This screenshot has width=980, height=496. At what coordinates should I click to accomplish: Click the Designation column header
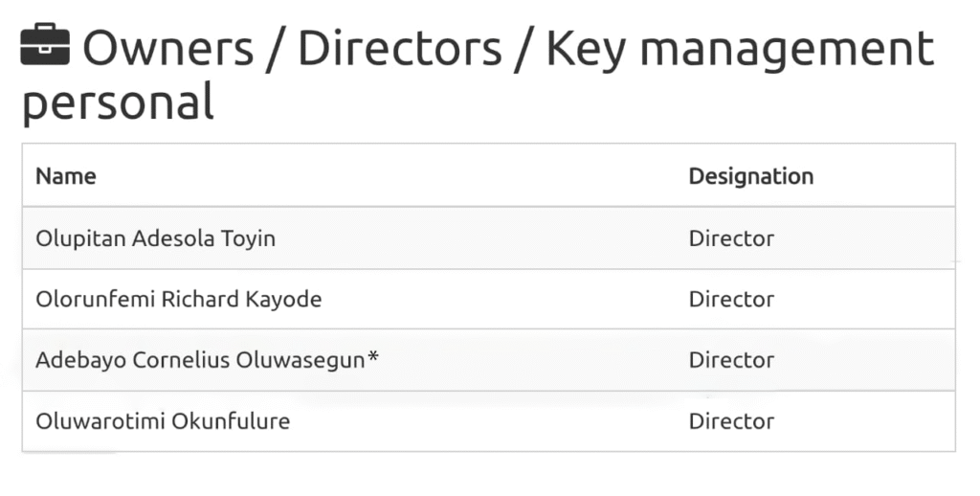(750, 176)
